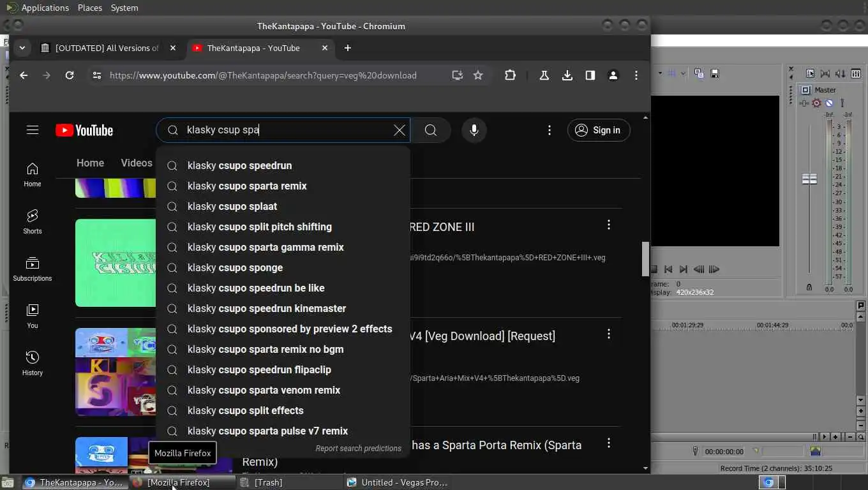Click the YouTube logo
Screen dimensions: 868x490
click(x=84, y=130)
